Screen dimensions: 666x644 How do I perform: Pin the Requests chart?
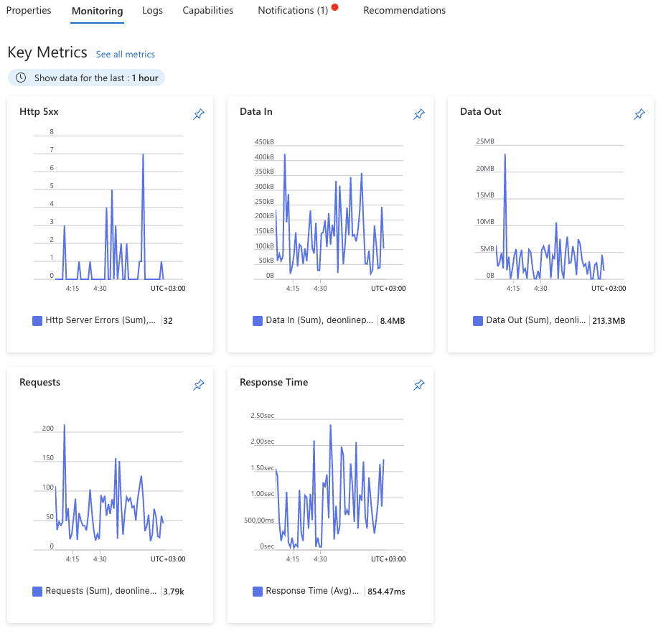point(199,385)
